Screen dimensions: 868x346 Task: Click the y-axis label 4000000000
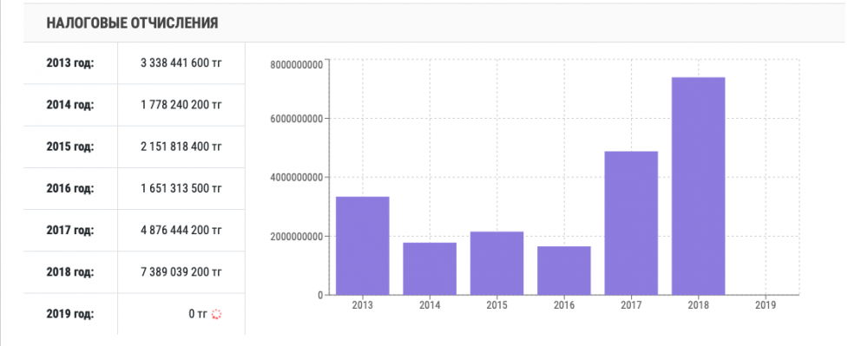click(x=296, y=178)
